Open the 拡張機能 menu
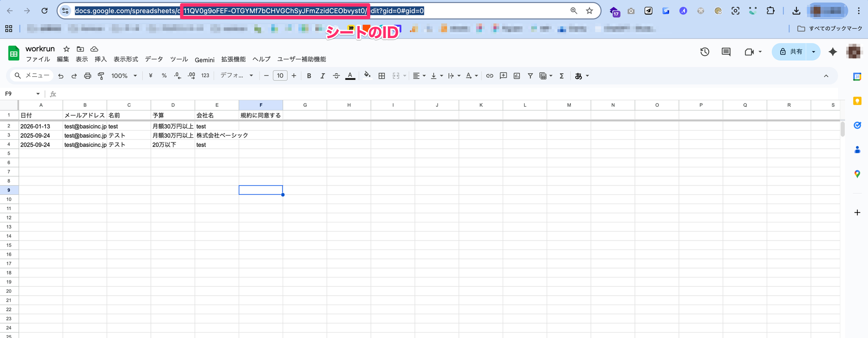 pos(233,59)
